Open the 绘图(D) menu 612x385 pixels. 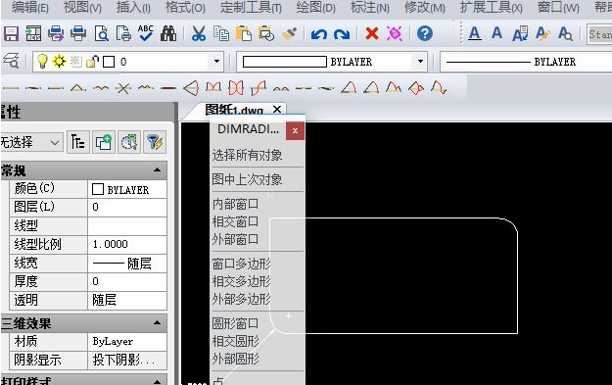click(316, 7)
